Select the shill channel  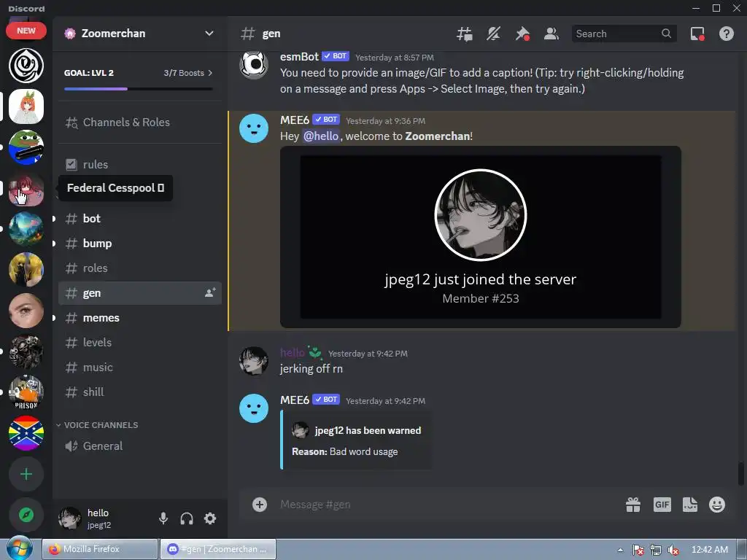click(x=139, y=392)
